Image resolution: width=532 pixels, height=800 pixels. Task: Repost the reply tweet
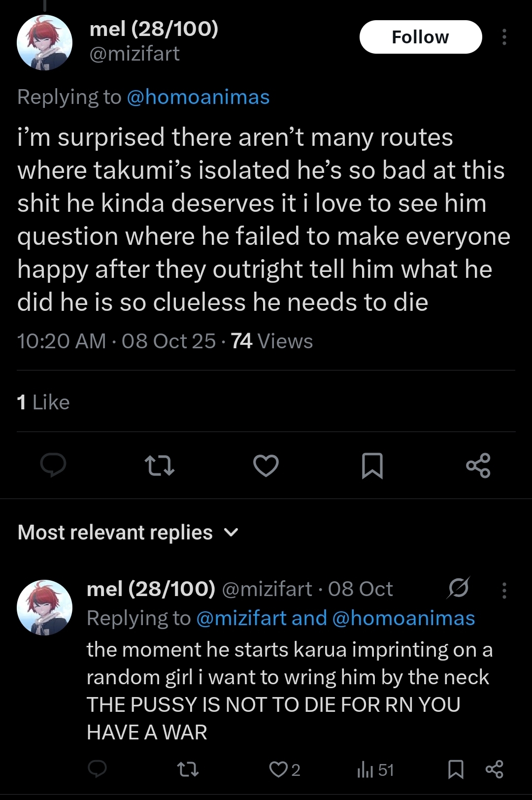tap(188, 769)
